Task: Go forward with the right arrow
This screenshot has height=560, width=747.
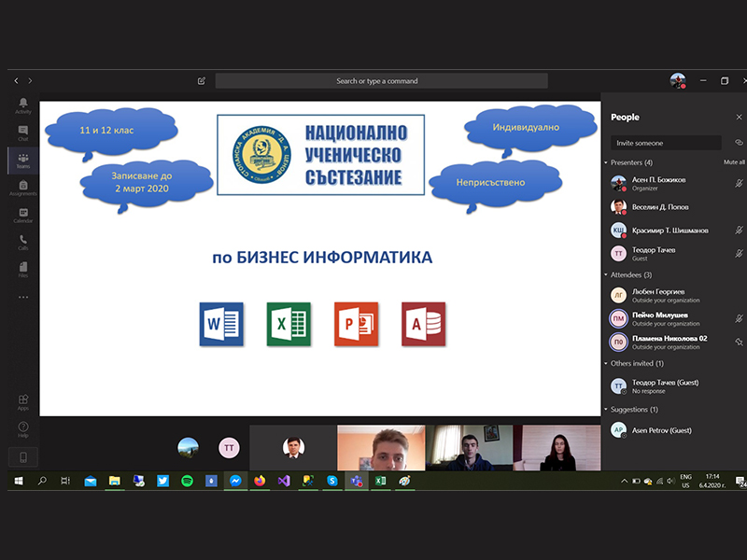Action: 30,81
